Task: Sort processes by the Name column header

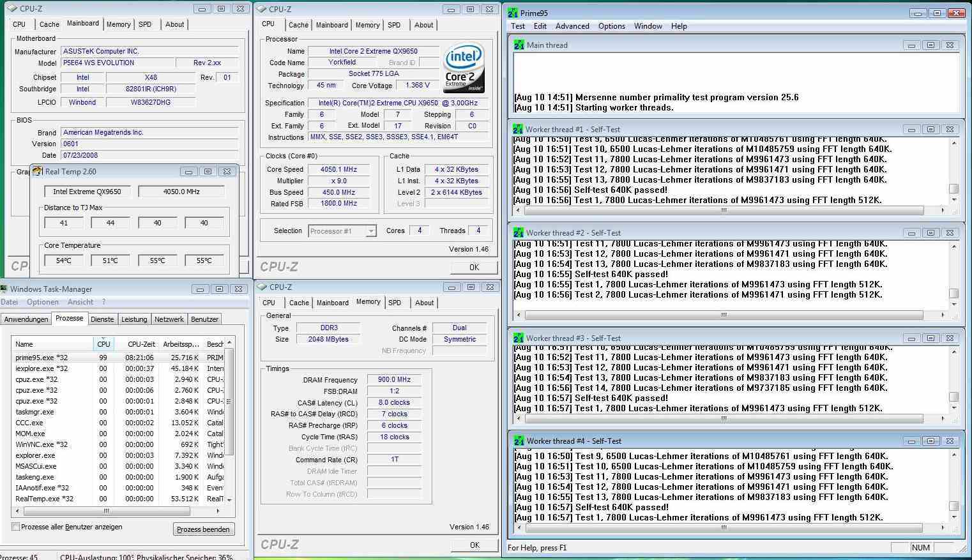Action: [x=52, y=344]
